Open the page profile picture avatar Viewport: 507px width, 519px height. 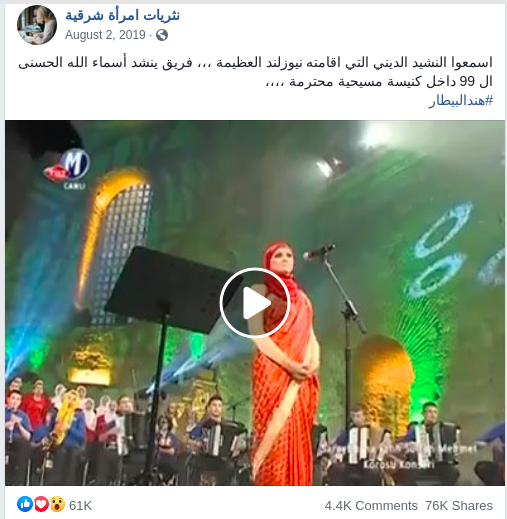coord(37,25)
